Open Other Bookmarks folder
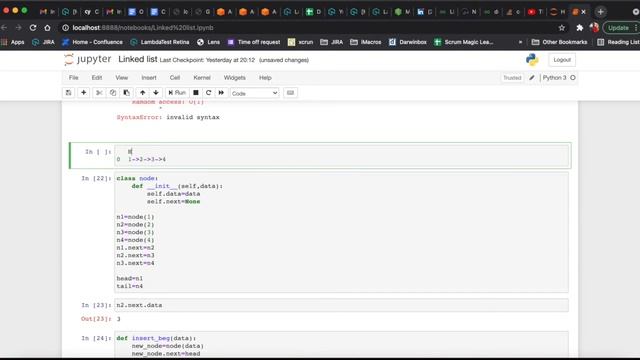This screenshot has height=360, width=640. tap(560, 42)
